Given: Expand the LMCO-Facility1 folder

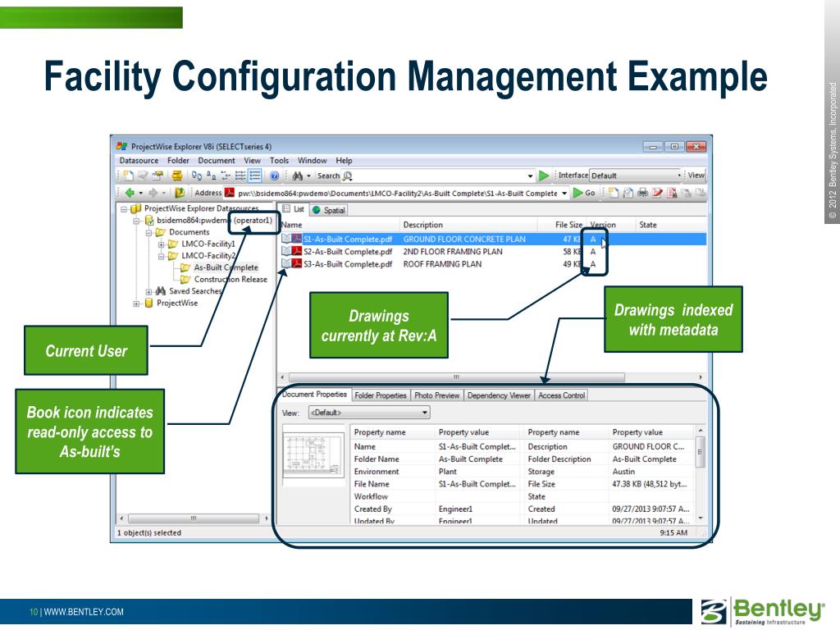Looking at the screenshot, I should point(161,244).
